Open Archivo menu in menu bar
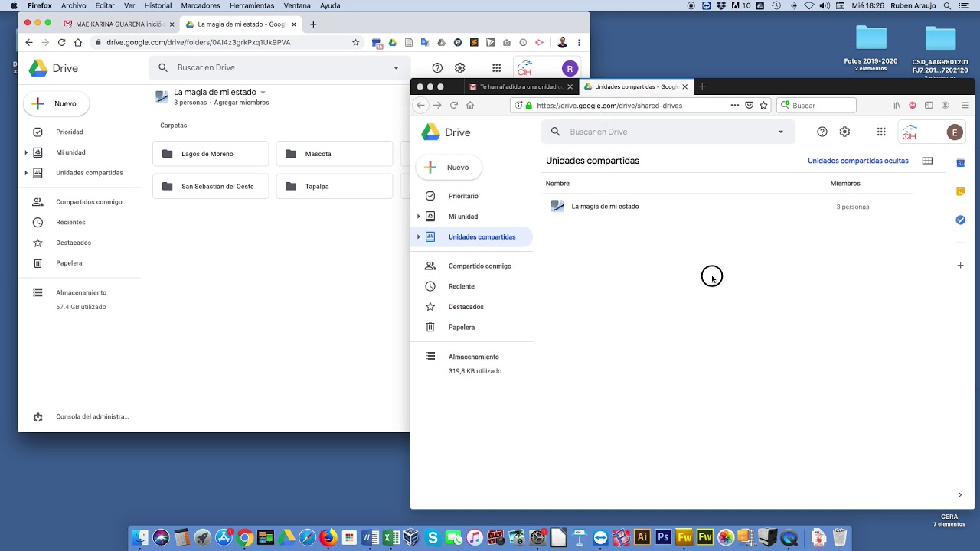 point(73,5)
